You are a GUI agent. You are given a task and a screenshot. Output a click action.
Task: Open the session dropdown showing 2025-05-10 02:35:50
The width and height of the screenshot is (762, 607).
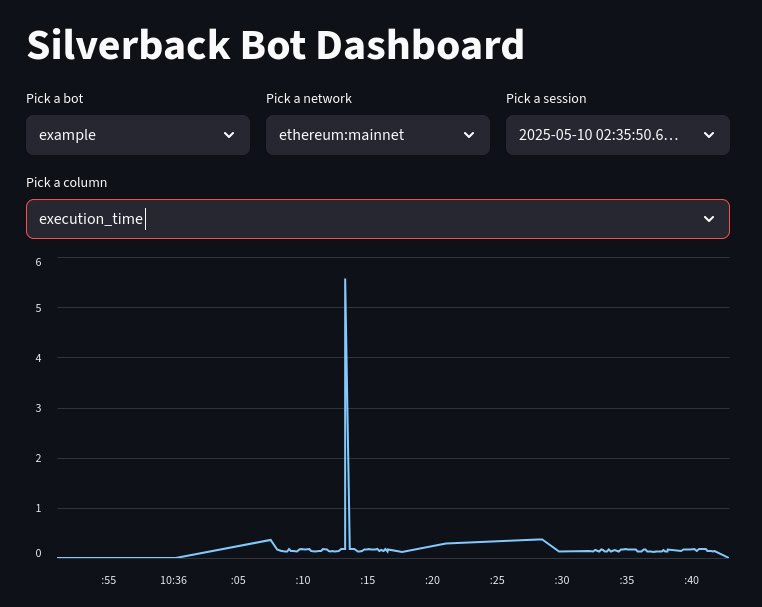618,135
